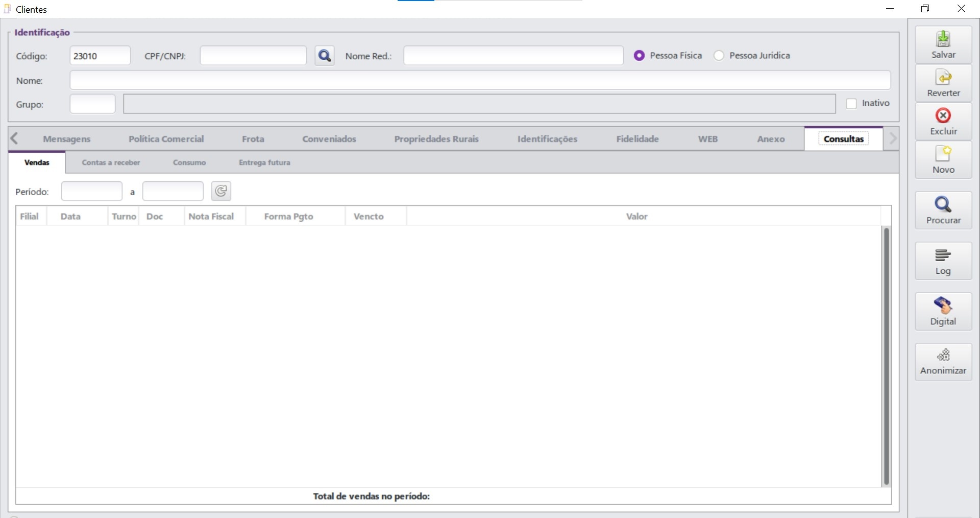Image resolution: width=980 pixels, height=518 pixels.
Task: Click the Anonimizar icon button
Action: [943, 362]
